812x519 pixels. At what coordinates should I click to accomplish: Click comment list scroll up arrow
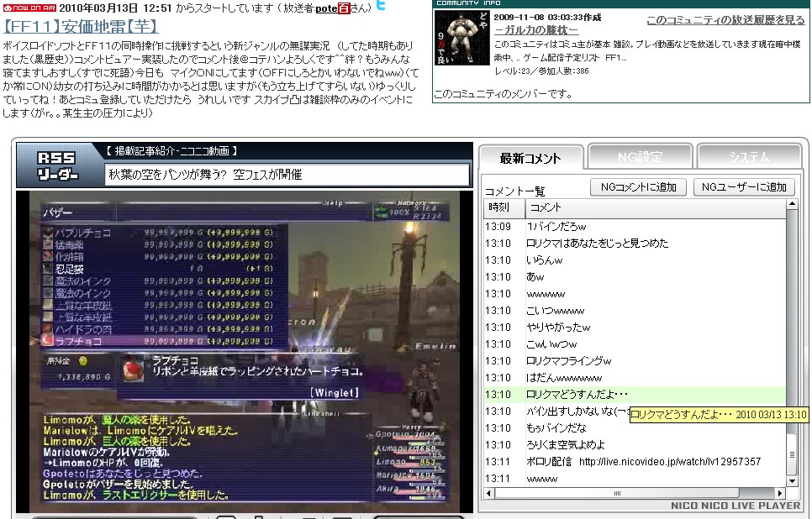pos(792,204)
